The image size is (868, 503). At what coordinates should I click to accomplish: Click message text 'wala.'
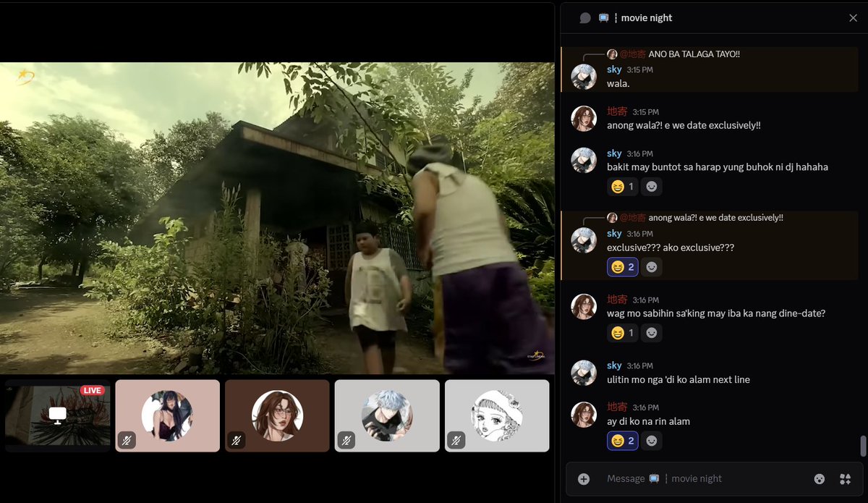pos(618,83)
